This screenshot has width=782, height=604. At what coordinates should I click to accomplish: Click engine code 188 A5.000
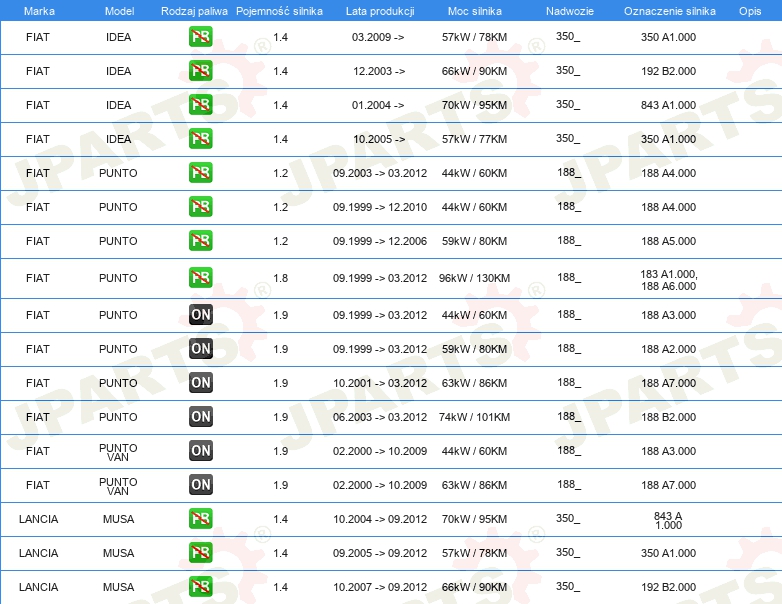point(668,241)
